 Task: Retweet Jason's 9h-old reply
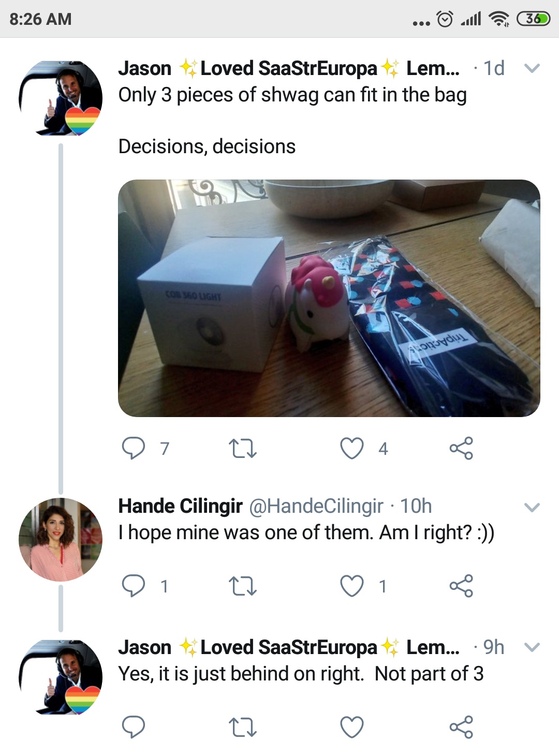242,727
